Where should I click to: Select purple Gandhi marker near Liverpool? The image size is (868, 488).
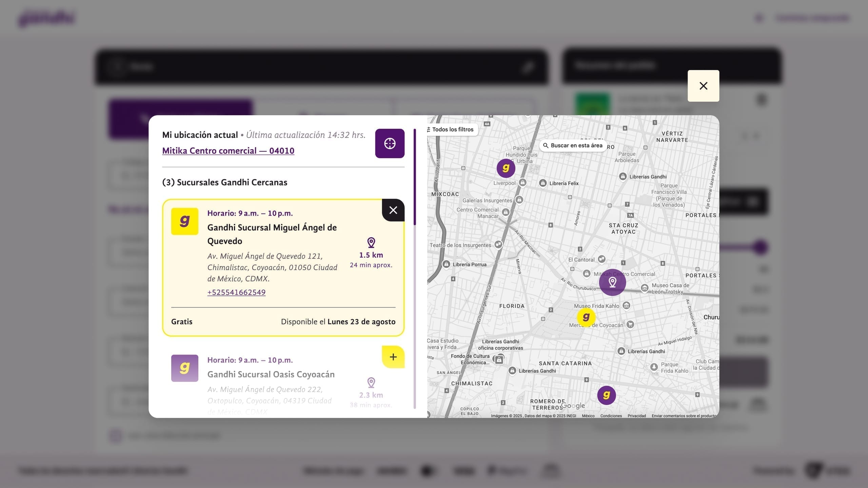pyautogui.click(x=506, y=168)
